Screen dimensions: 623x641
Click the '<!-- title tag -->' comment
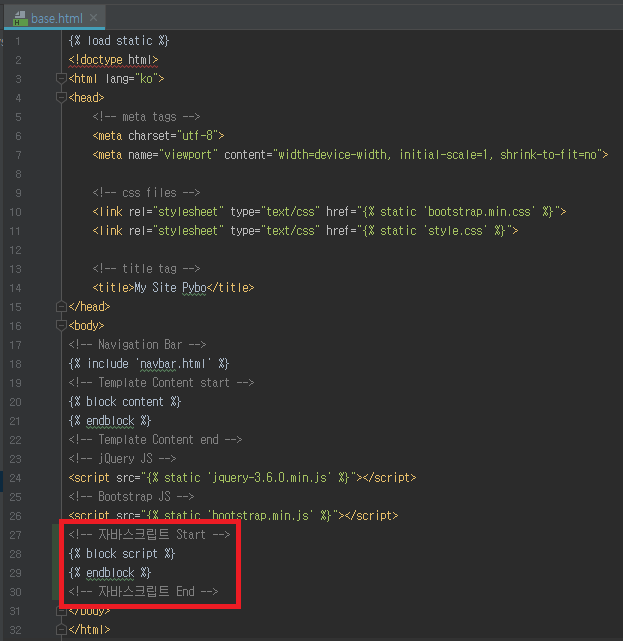(x=146, y=269)
